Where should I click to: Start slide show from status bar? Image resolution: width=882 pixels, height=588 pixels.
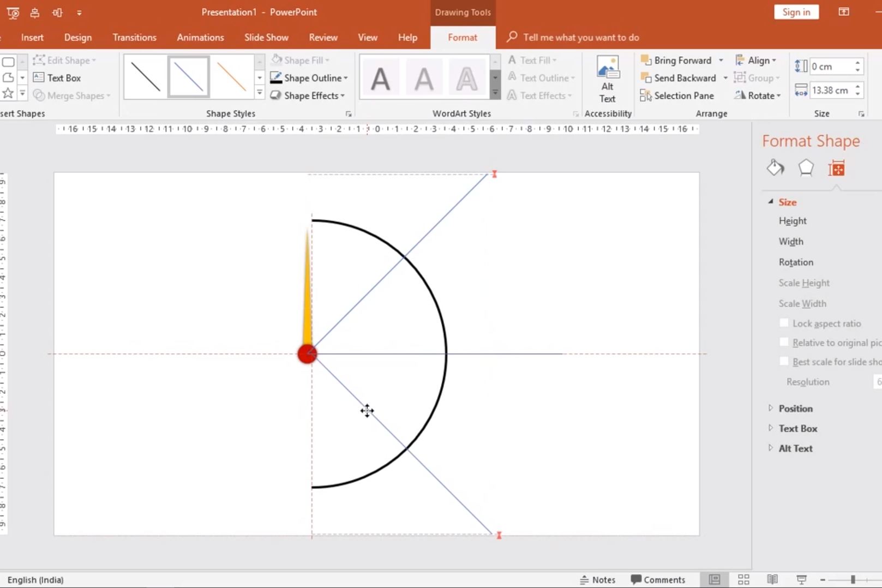(801, 579)
